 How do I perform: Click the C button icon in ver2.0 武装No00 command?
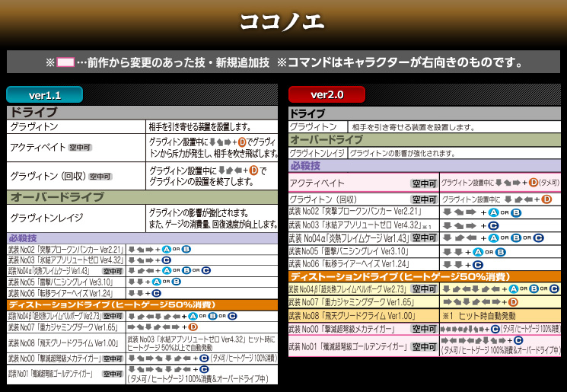[495, 329]
